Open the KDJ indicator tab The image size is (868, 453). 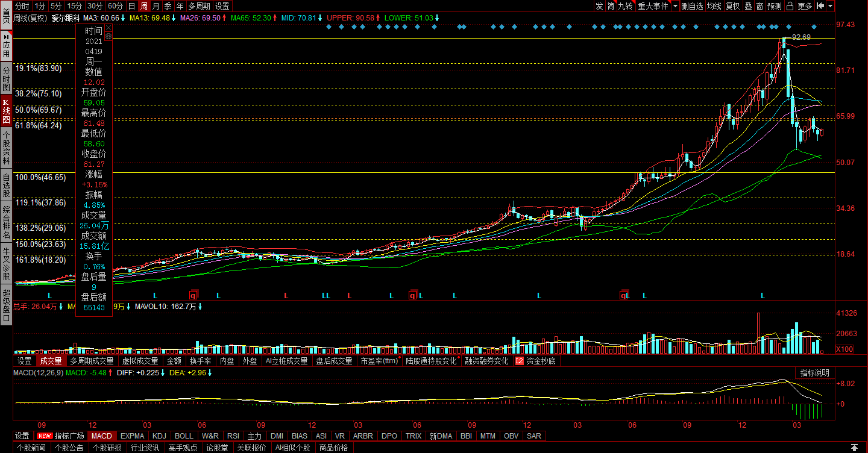point(160,436)
